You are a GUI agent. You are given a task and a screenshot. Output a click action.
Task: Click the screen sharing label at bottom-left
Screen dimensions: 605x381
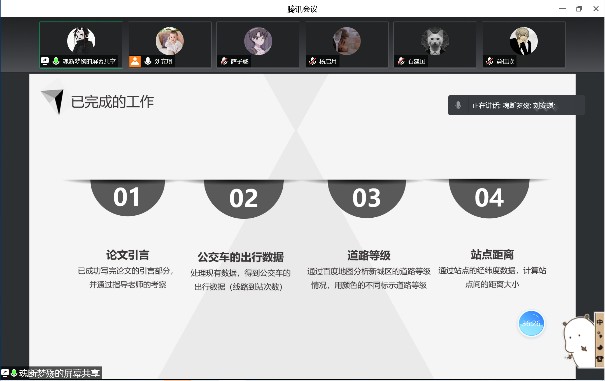point(51,373)
